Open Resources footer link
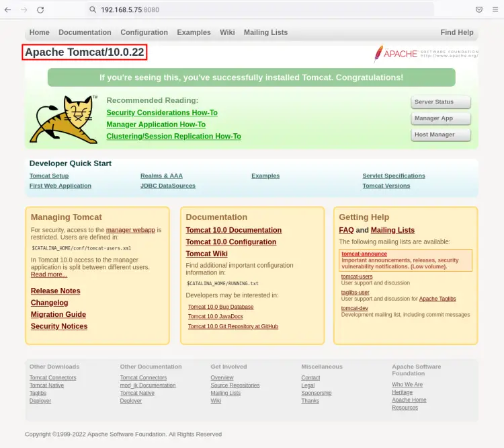Viewport: 504px width, 448px height. pos(405,408)
